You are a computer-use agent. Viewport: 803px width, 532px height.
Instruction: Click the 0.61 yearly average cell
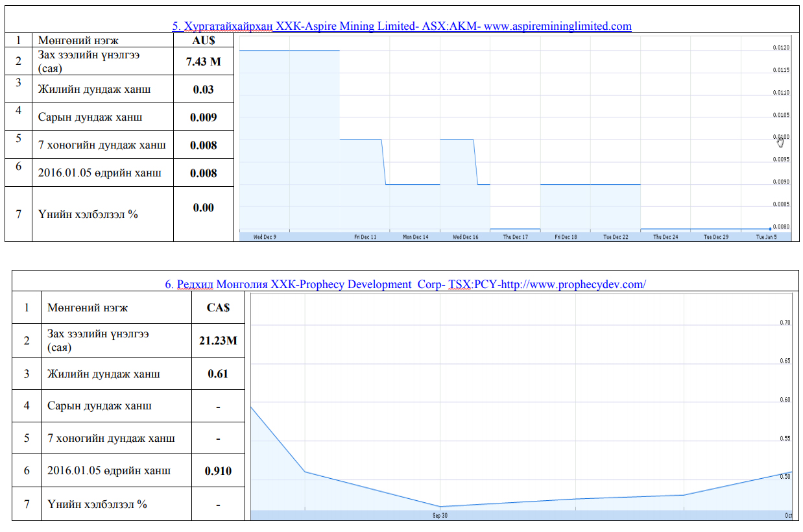click(x=218, y=374)
